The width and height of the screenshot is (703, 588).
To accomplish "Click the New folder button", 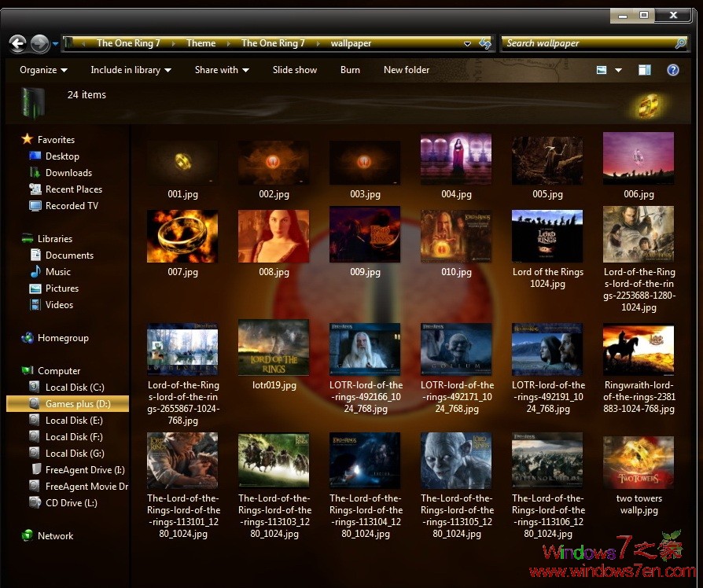I will pyautogui.click(x=406, y=70).
